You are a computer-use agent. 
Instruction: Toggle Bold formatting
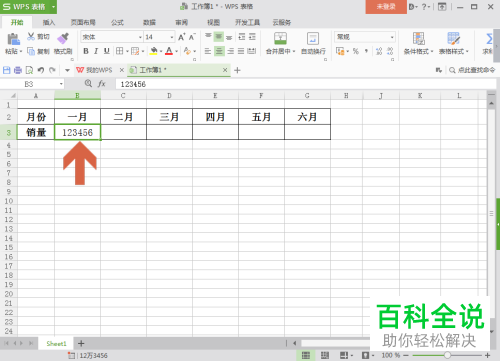point(86,51)
